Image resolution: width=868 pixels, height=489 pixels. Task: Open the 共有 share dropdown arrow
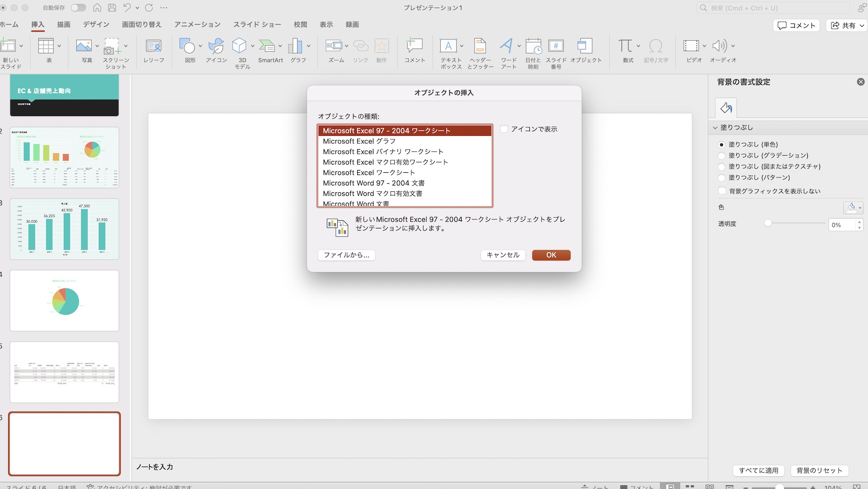(x=862, y=25)
